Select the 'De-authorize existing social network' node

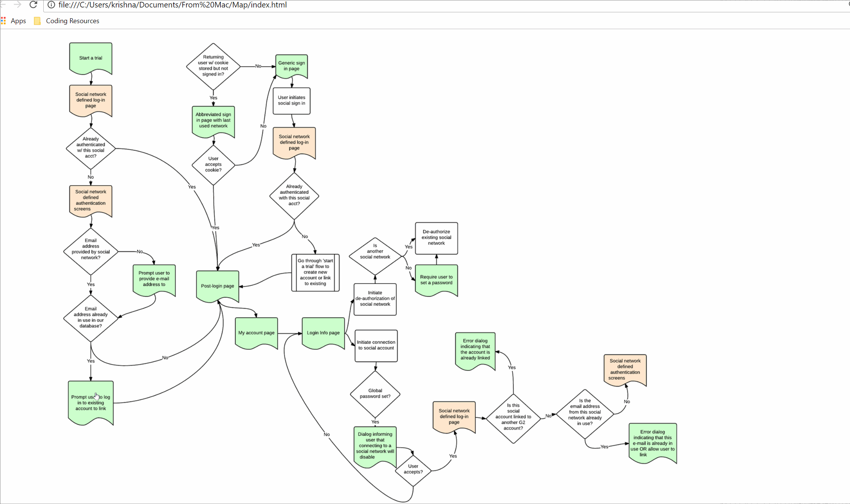(436, 237)
